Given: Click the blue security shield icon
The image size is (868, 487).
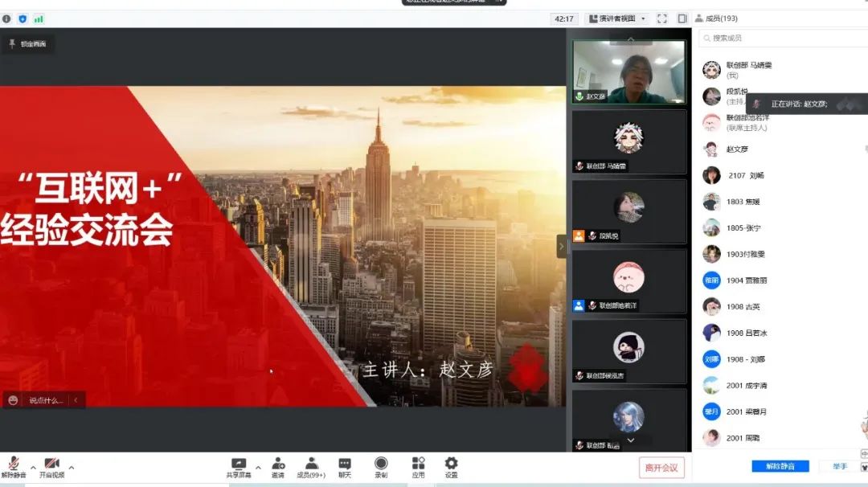Looking at the screenshot, I should [x=23, y=18].
